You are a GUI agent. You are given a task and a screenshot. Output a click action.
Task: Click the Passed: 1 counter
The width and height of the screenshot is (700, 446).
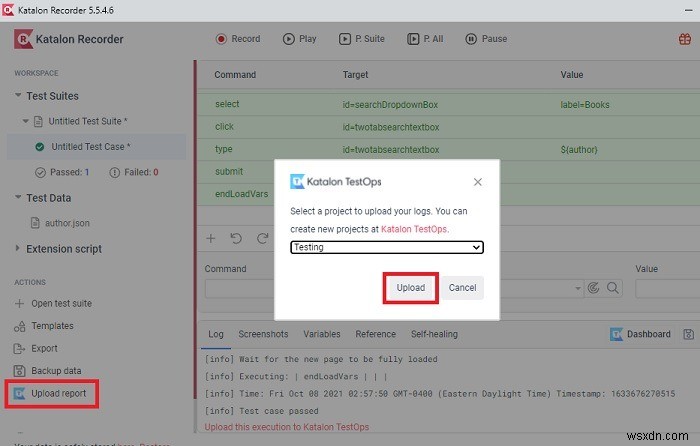pyautogui.click(x=62, y=172)
